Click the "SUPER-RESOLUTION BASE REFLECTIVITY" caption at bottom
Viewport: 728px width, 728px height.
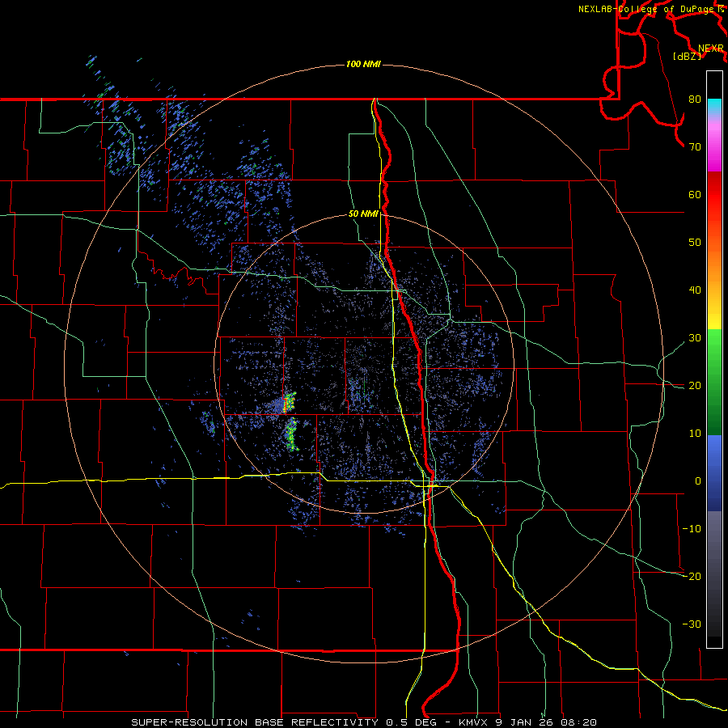pos(255,722)
